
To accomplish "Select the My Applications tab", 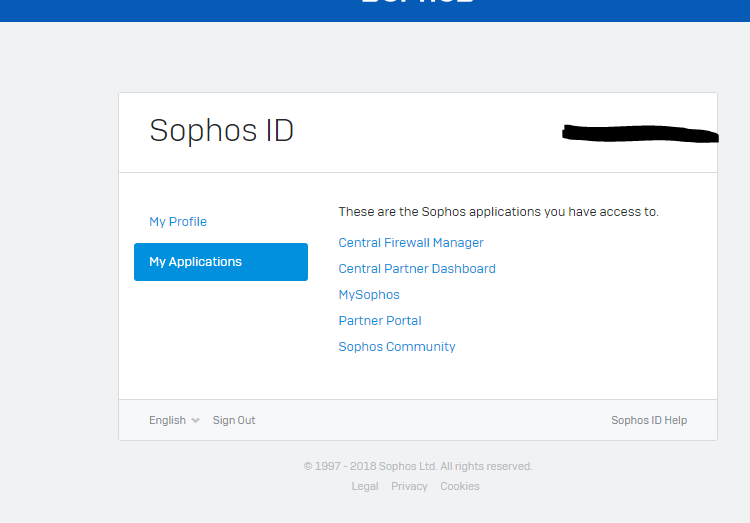I will pos(221,262).
